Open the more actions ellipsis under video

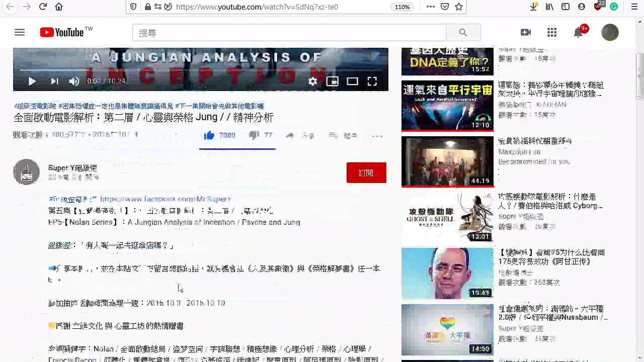click(x=377, y=136)
